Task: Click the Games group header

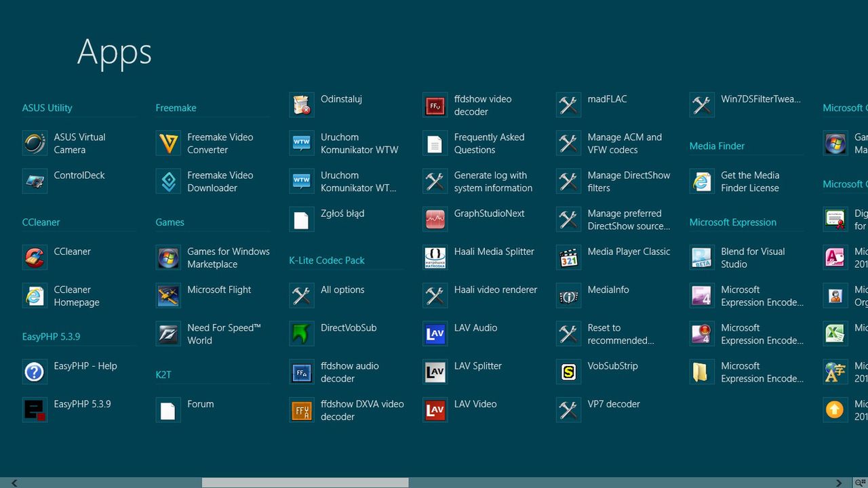Action: tap(170, 222)
